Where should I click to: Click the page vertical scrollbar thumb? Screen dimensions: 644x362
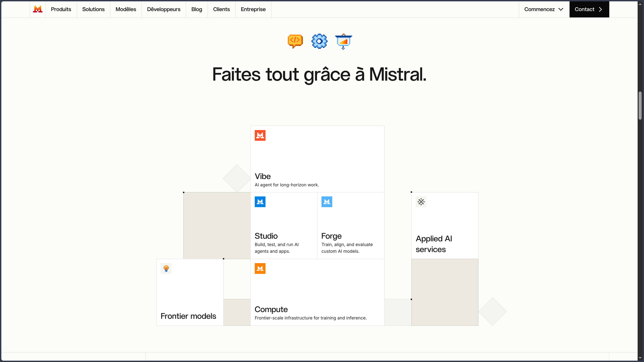(x=640, y=106)
